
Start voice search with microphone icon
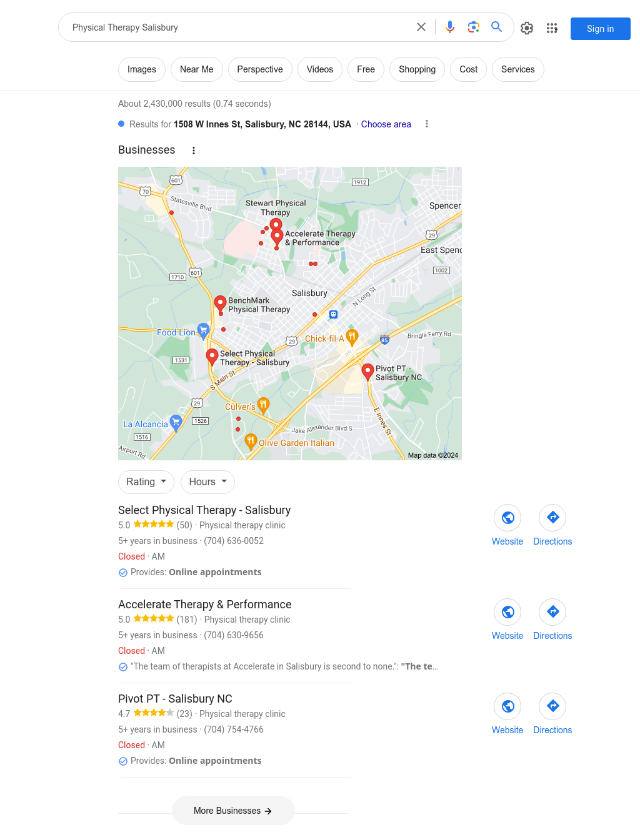[450, 27]
